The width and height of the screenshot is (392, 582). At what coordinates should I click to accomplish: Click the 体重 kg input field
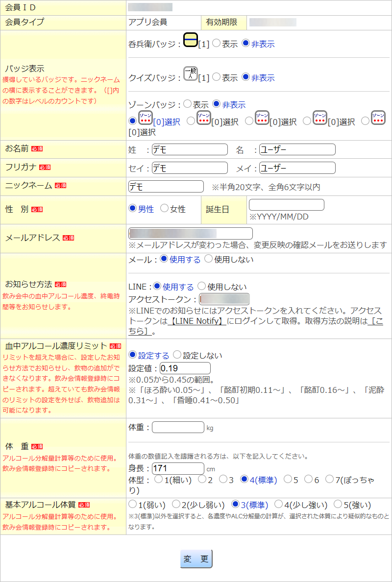coord(178,427)
